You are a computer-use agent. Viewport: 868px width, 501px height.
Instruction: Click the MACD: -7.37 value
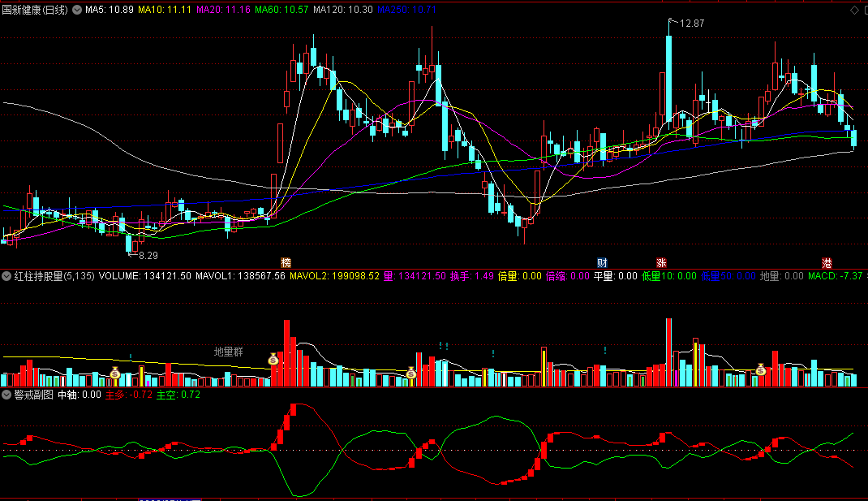tap(836, 276)
